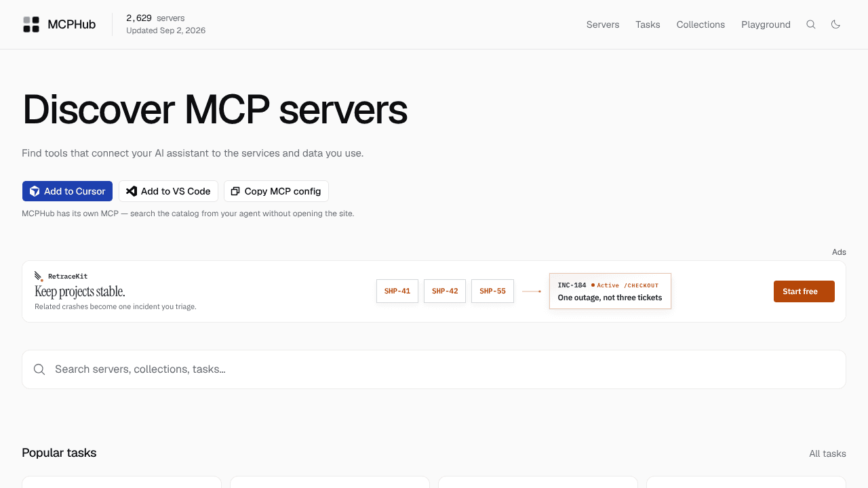Image resolution: width=868 pixels, height=488 pixels.
Task: Click the Start free button in the ad
Action: [x=804, y=291]
